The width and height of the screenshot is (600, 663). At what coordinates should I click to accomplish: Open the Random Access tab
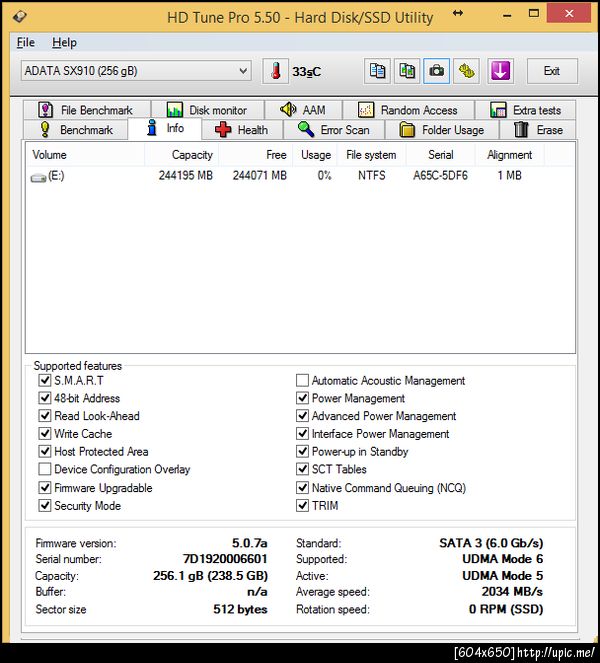coord(408,110)
